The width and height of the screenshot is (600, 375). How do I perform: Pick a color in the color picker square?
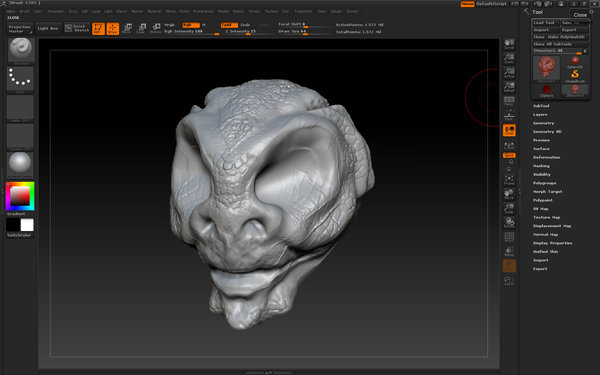(20, 196)
